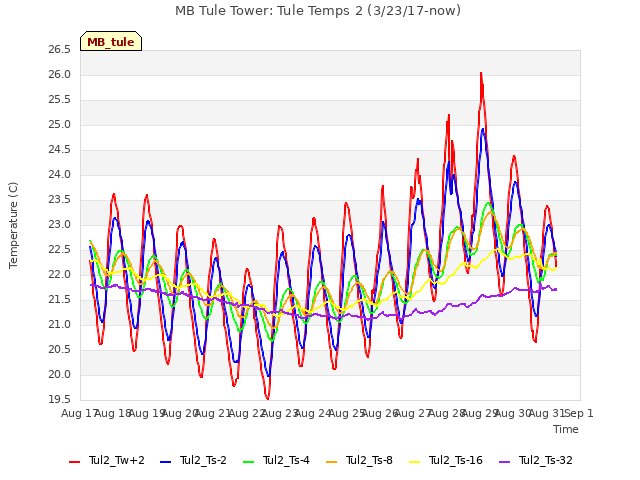The image size is (640, 480).
Task: Click the 26.5 y-axis tick label
Action: (60, 50)
